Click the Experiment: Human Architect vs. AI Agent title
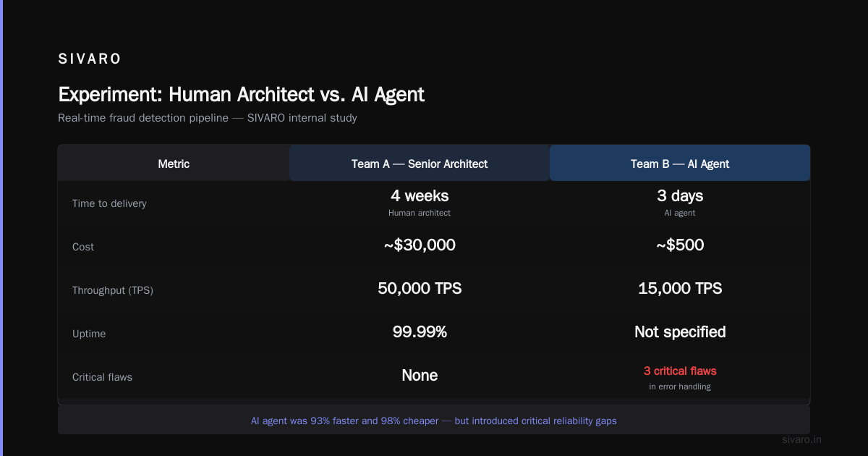 click(241, 95)
